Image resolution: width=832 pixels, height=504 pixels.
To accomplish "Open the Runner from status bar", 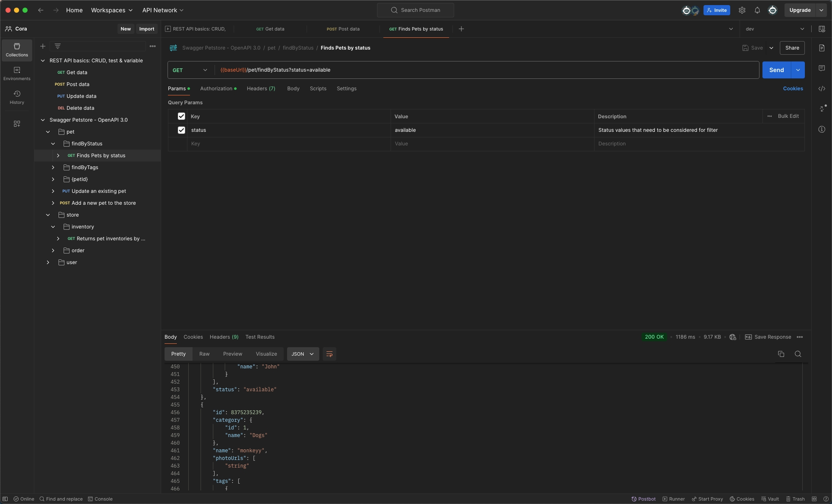I will click(x=673, y=499).
